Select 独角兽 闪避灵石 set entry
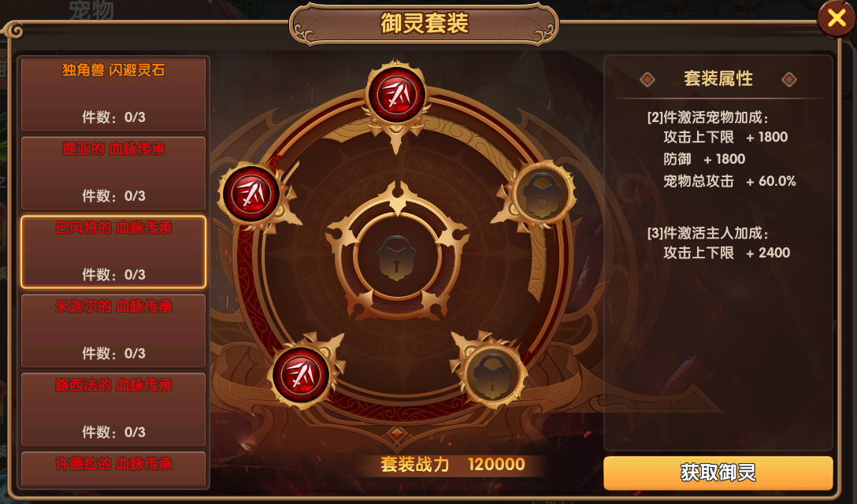The width and height of the screenshot is (857, 504). tap(113, 94)
